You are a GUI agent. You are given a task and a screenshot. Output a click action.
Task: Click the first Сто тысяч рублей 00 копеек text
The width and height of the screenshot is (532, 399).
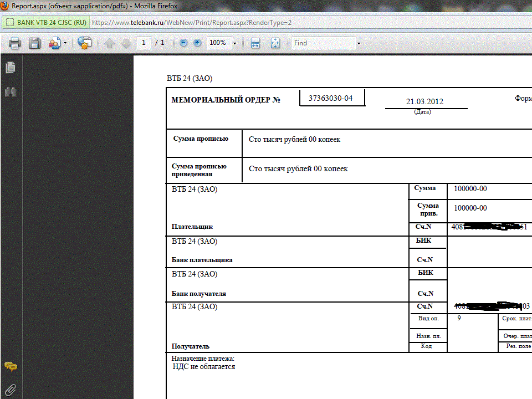[x=294, y=140]
